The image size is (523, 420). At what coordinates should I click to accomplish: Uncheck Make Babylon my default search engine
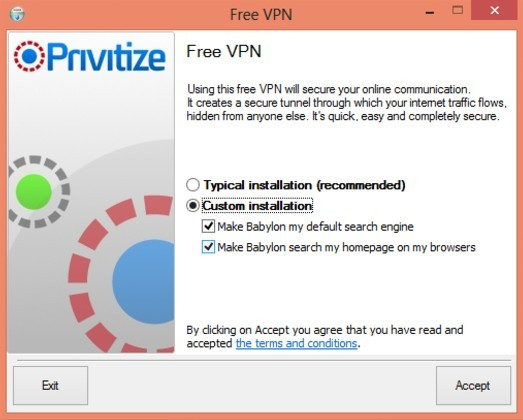[x=208, y=226]
